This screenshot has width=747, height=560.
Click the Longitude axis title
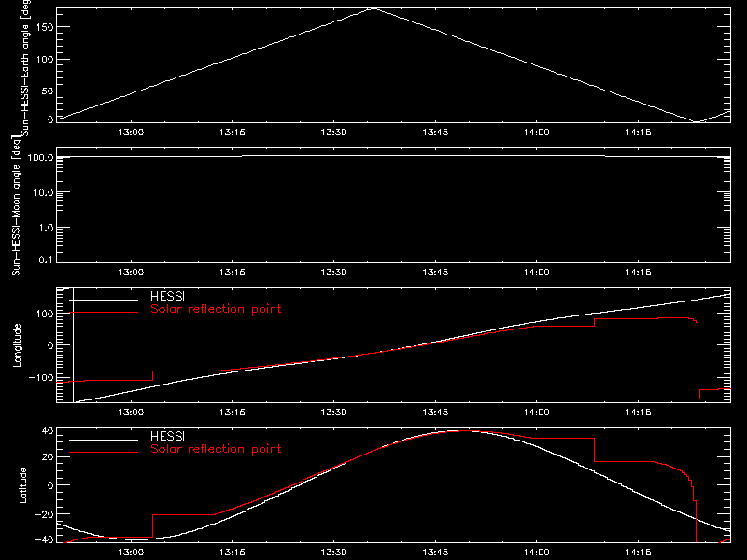(x=17, y=345)
